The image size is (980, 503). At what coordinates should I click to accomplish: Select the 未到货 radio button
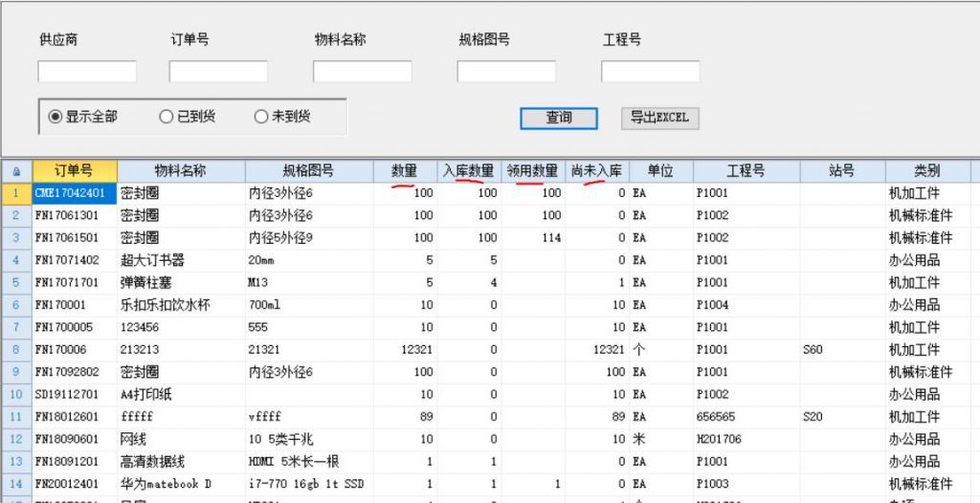[x=260, y=117]
